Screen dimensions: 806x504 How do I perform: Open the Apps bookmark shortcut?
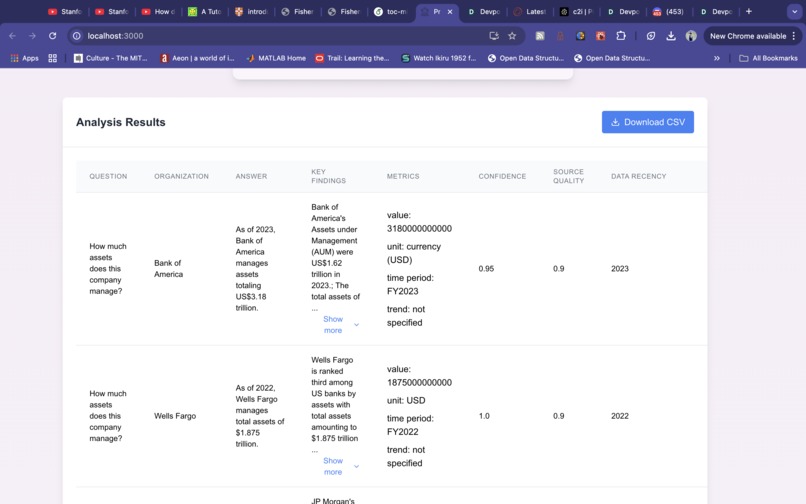pos(25,58)
